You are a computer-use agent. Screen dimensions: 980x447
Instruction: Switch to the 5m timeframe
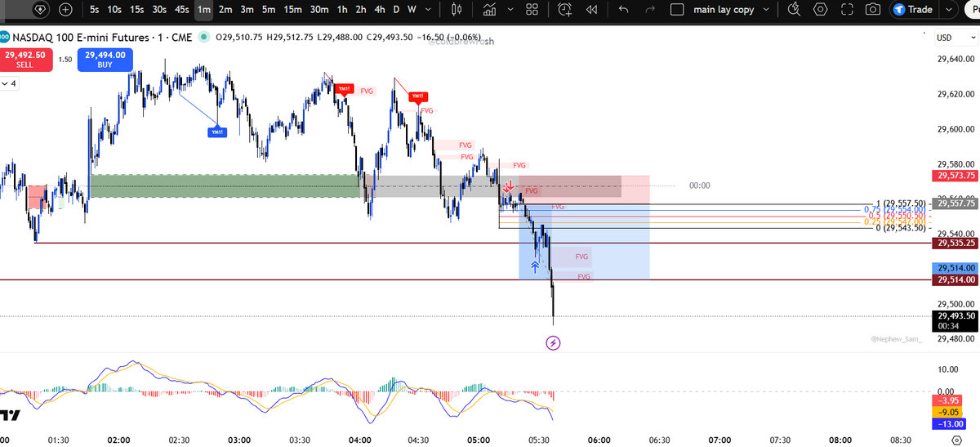coord(269,10)
